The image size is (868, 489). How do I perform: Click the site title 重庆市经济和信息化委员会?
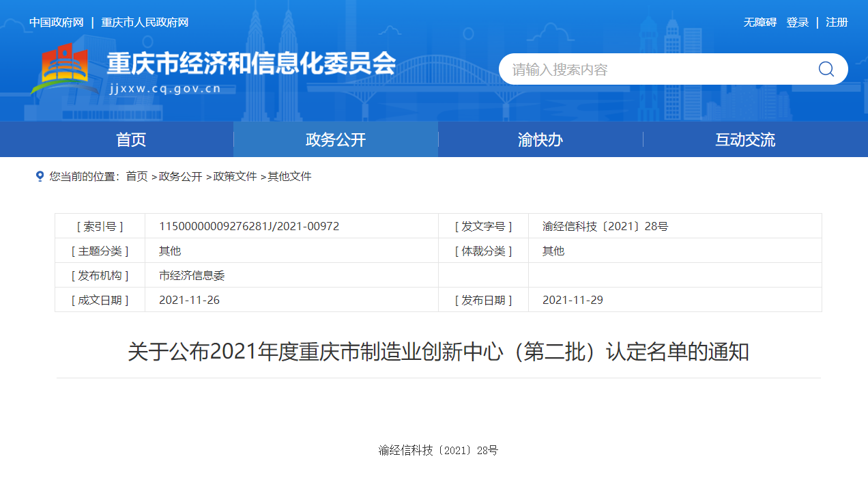click(x=251, y=64)
